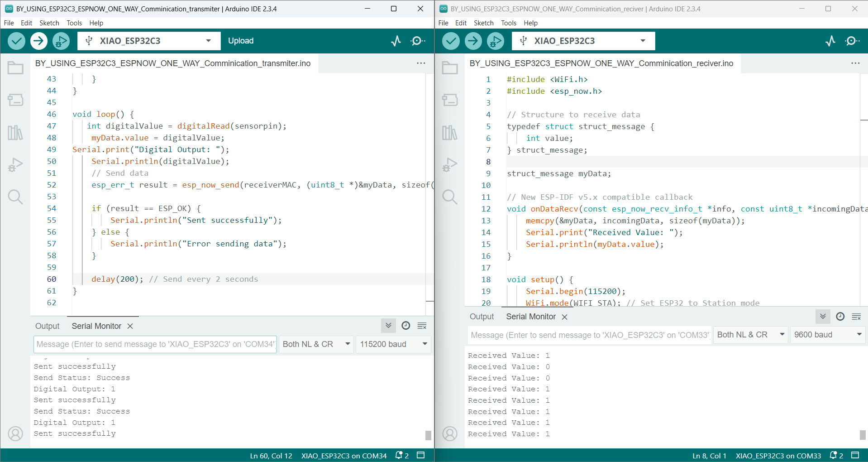Toggle timestamp in receiver Serial Monitor
The width and height of the screenshot is (868, 462).
pyautogui.click(x=840, y=317)
